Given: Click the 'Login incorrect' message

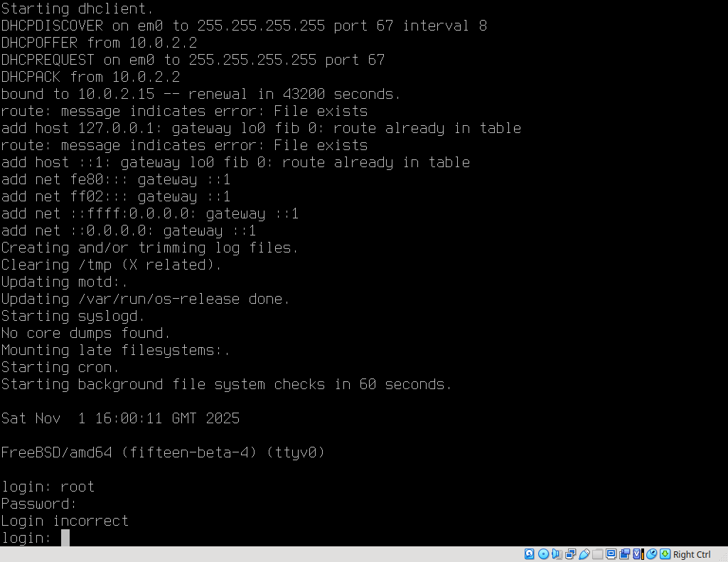Looking at the screenshot, I should 65,521.
